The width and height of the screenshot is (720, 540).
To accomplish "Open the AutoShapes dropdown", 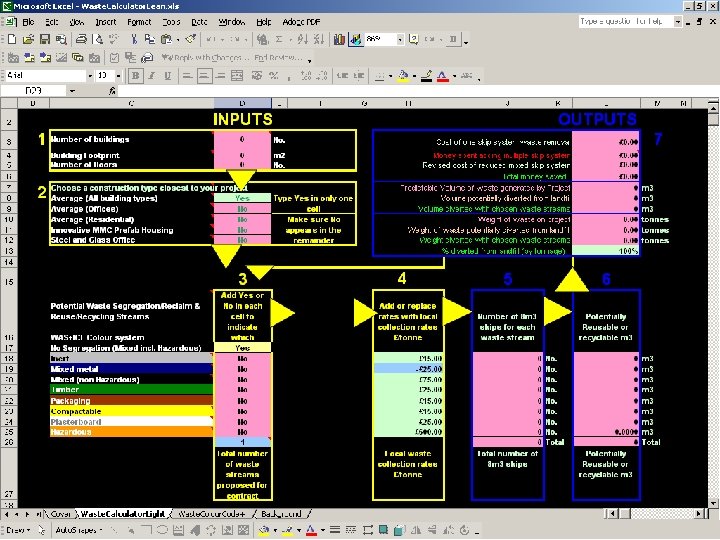I will click(x=79, y=530).
